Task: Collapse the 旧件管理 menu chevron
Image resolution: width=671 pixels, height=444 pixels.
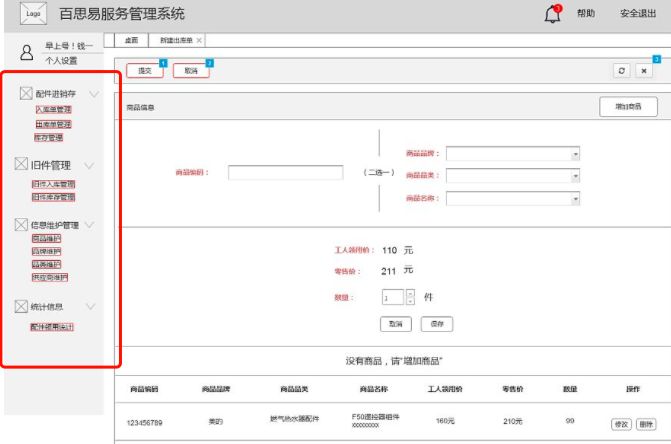Action: pyautogui.click(x=89, y=166)
